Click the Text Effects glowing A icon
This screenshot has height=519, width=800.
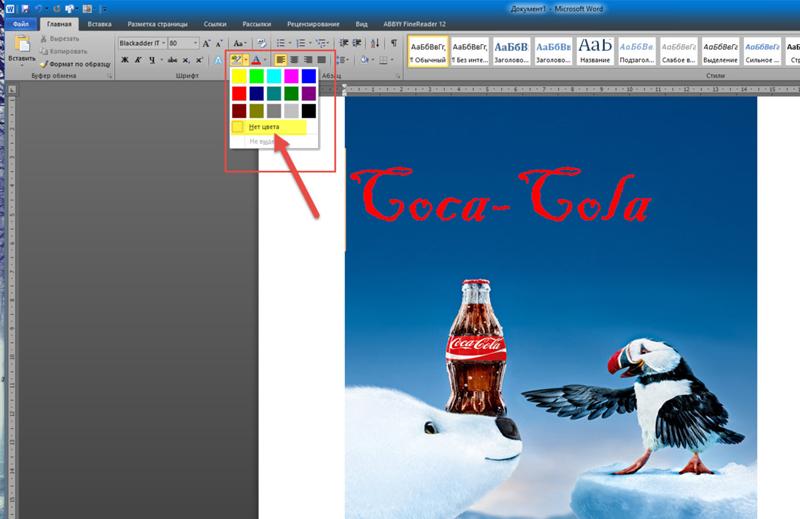tap(218, 60)
